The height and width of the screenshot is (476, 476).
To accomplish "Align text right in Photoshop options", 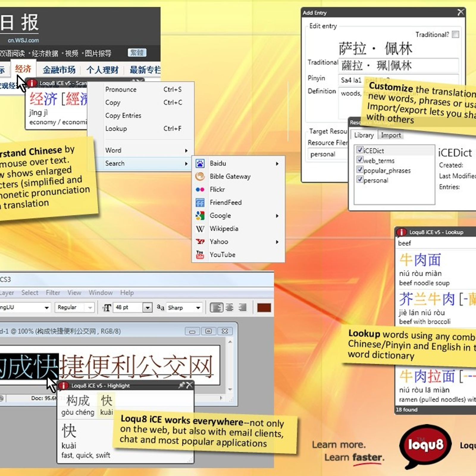I will tap(242, 307).
